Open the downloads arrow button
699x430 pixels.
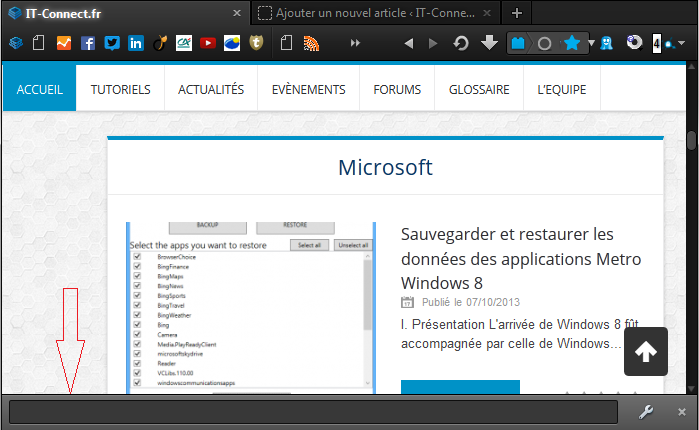pyautogui.click(x=489, y=43)
